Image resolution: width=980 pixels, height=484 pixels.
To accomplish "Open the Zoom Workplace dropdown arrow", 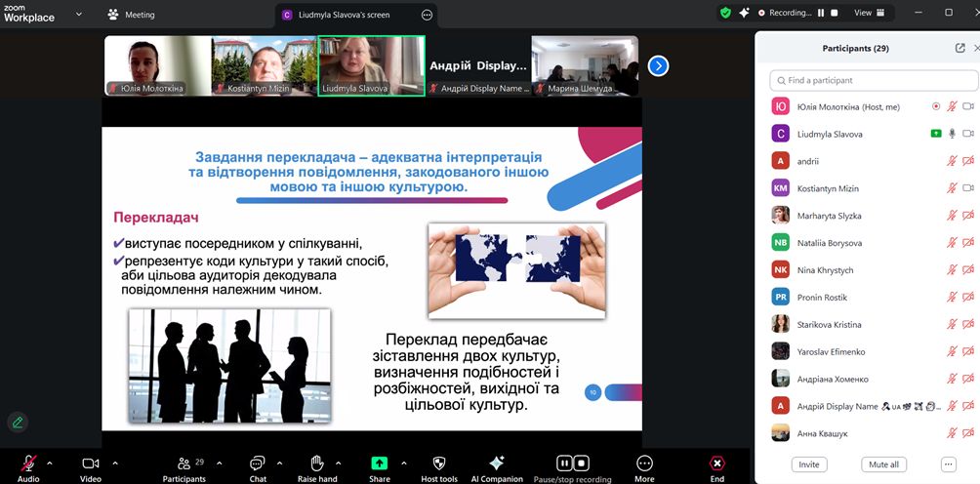I will [x=79, y=14].
